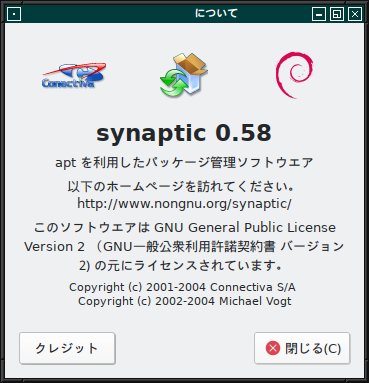Click the Copyright 2001-2004 Connectiva S/A line
The width and height of the screenshot is (369, 383).
coord(182,287)
